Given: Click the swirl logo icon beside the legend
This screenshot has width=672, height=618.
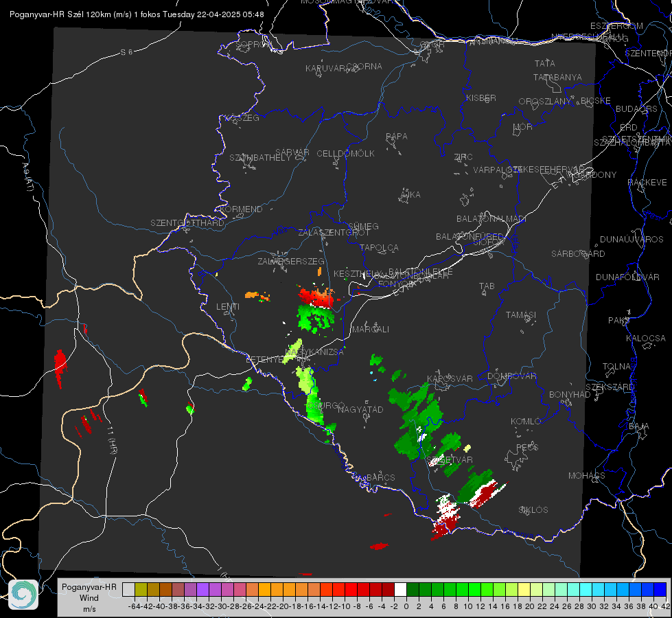Looking at the screenshot, I should click(x=23, y=595).
